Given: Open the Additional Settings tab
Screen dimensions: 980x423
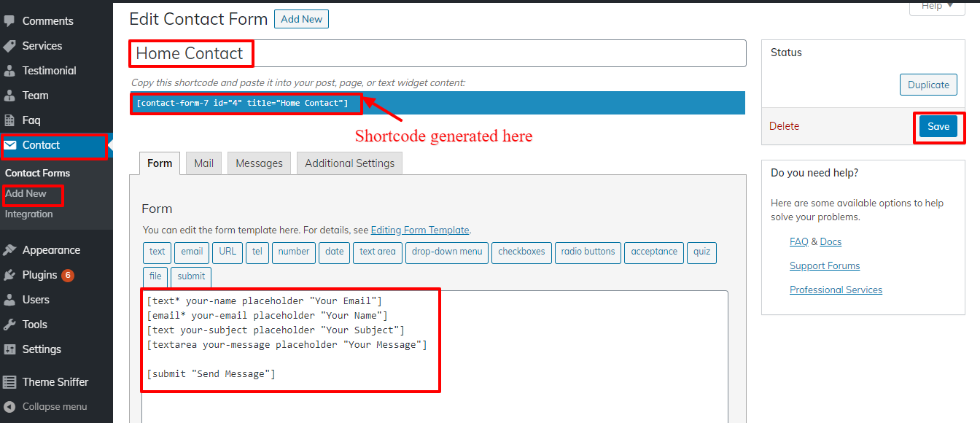Looking at the screenshot, I should click(x=349, y=163).
